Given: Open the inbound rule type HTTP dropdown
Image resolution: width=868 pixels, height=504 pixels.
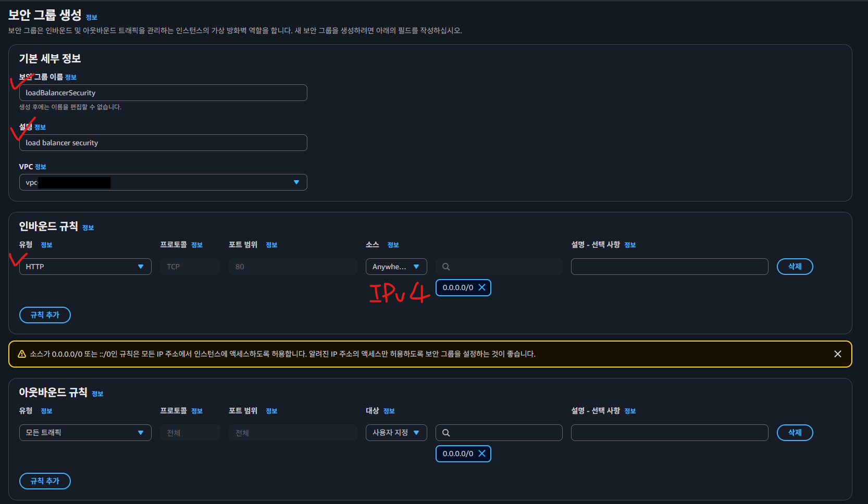Looking at the screenshot, I should pyautogui.click(x=85, y=267).
